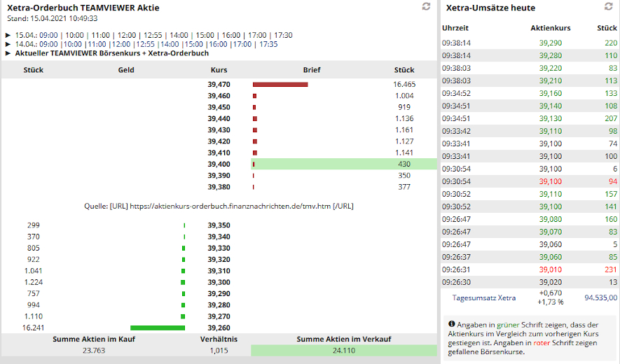620x364 pixels.
Task: Click the info icon before the Angaben note
Action: click(451, 325)
